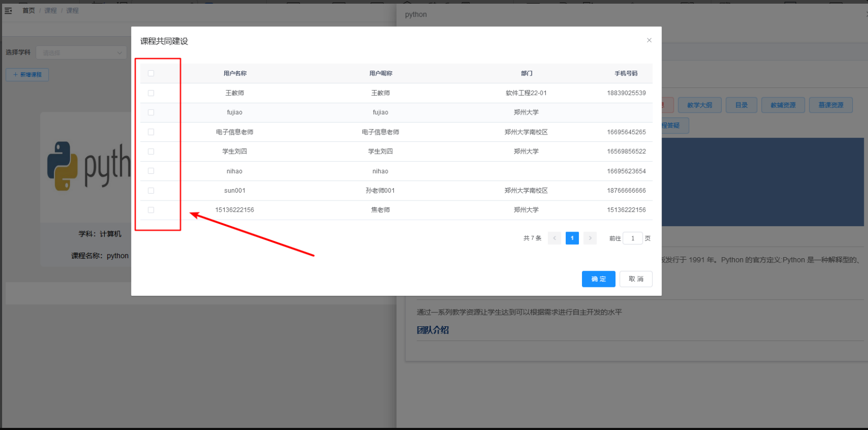Toggle the select-all checkbox in table header

[x=151, y=73]
